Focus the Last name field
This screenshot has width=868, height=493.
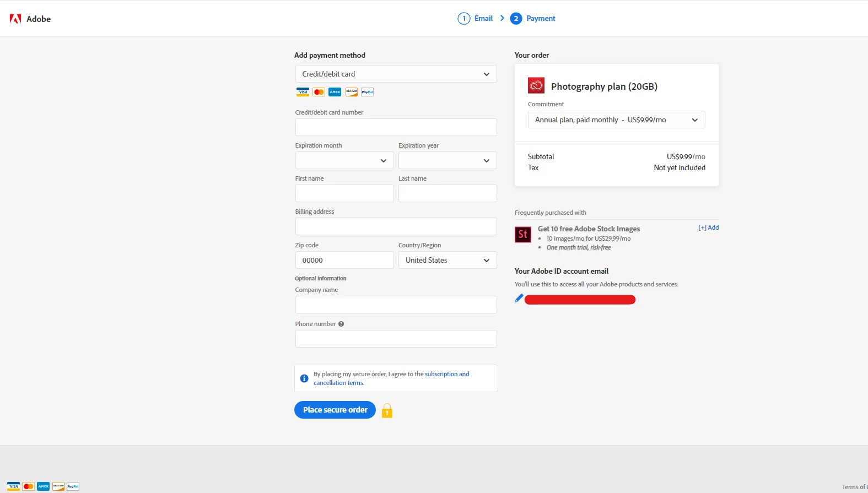tap(448, 193)
